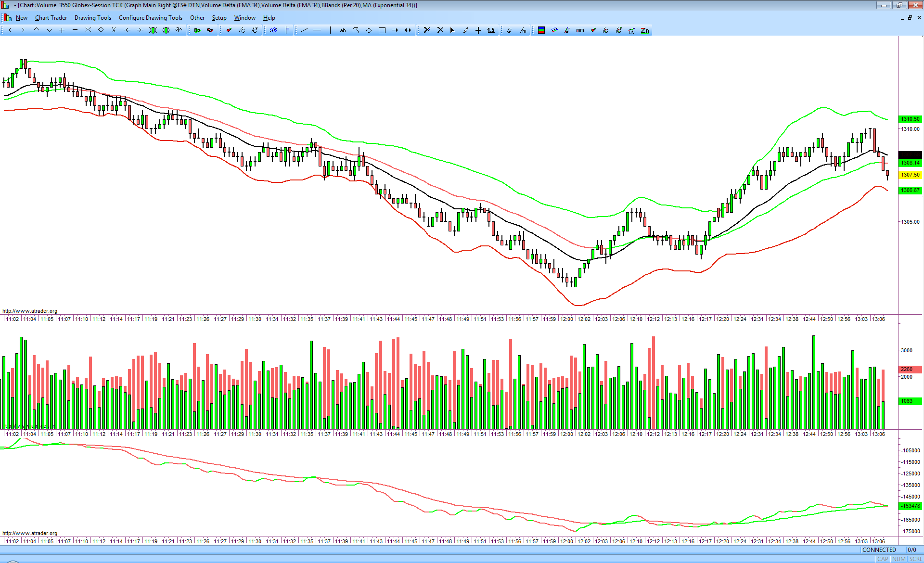Select the trend line drawing tool
The height and width of the screenshot is (563, 924).
pyautogui.click(x=304, y=30)
